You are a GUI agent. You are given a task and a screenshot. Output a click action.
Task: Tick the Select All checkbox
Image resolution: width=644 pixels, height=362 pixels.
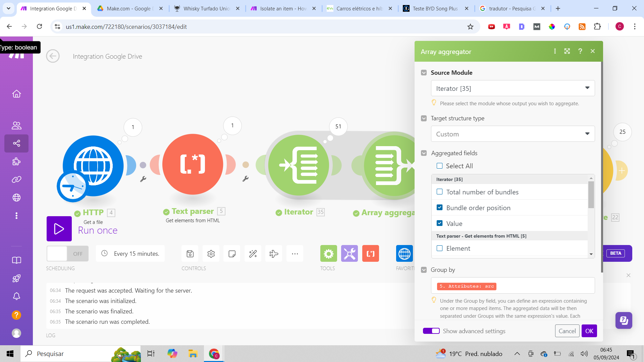coord(439,166)
